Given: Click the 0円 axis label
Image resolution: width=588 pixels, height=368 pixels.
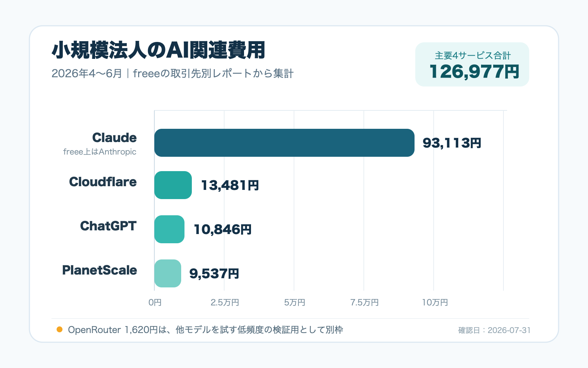Looking at the screenshot, I should pos(155,302).
